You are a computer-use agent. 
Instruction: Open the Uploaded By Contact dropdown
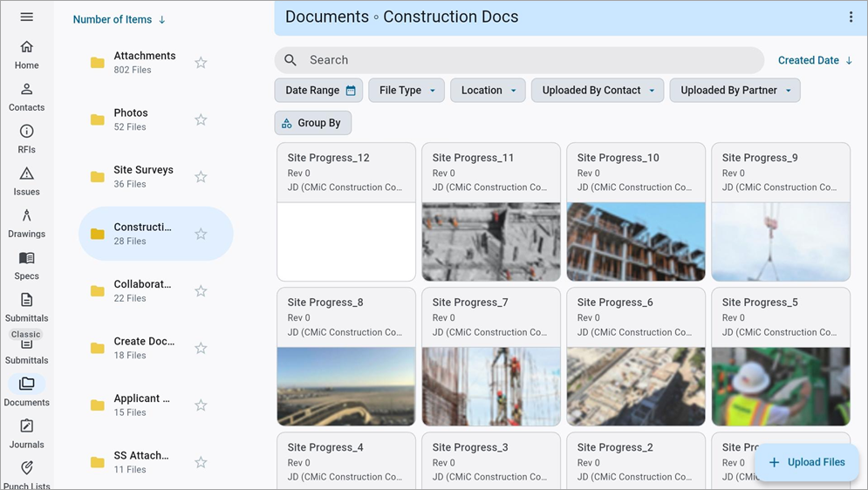tap(598, 90)
